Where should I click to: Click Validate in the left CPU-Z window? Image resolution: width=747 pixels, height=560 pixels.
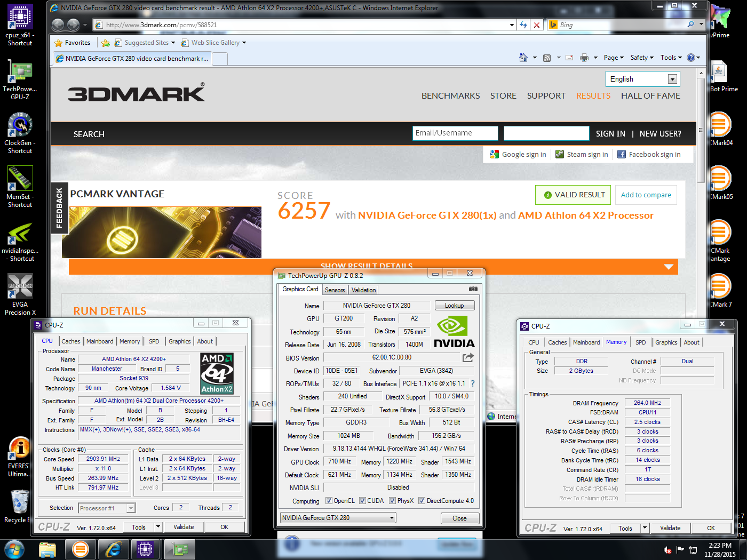(184, 527)
